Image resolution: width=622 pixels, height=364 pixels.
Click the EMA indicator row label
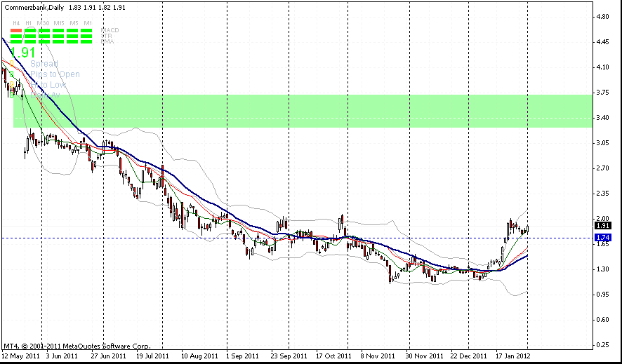tap(107, 41)
